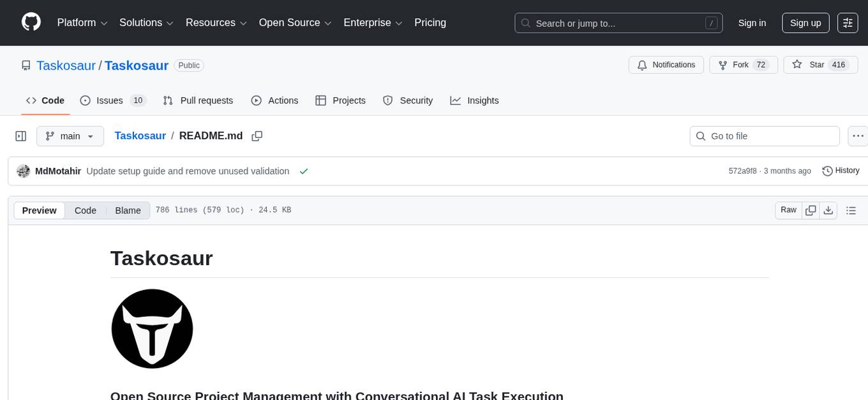The width and height of the screenshot is (868, 400).
Task: Copy the README.md file path
Action: [x=257, y=136]
